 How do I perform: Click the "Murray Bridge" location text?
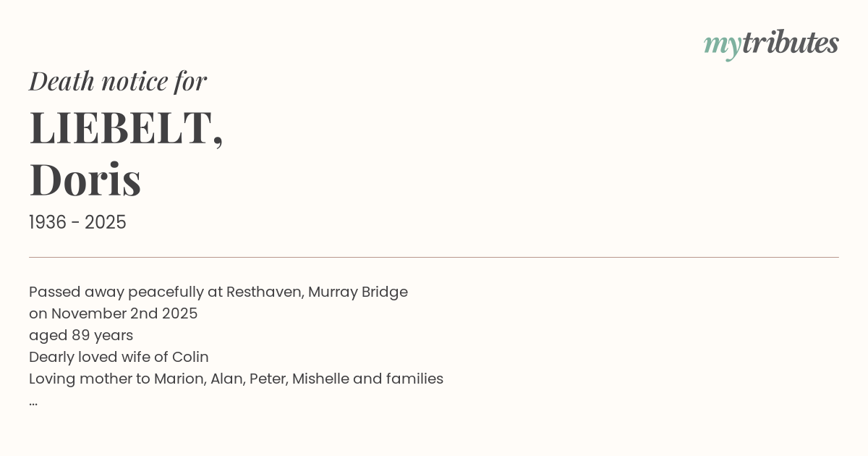(358, 292)
